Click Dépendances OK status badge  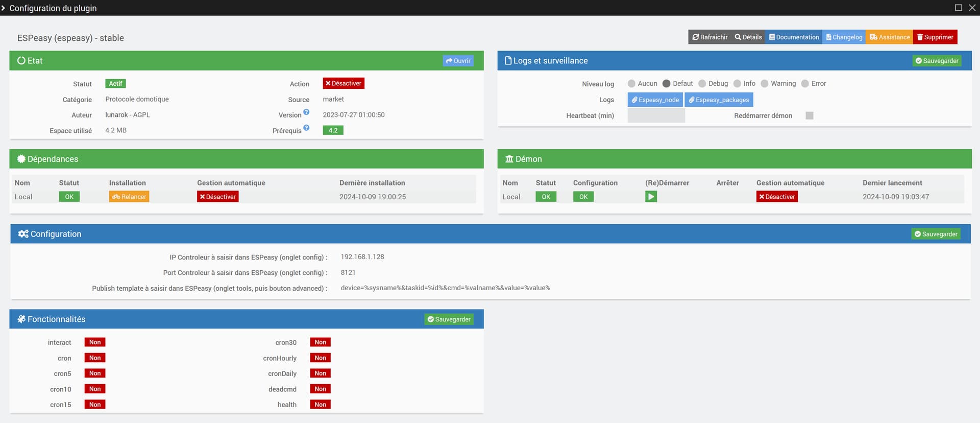tap(69, 197)
